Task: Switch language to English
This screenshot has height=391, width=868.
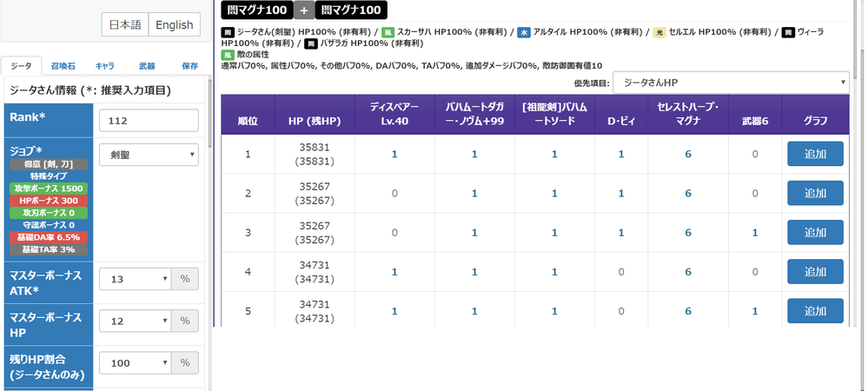Action: pyautogui.click(x=174, y=25)
